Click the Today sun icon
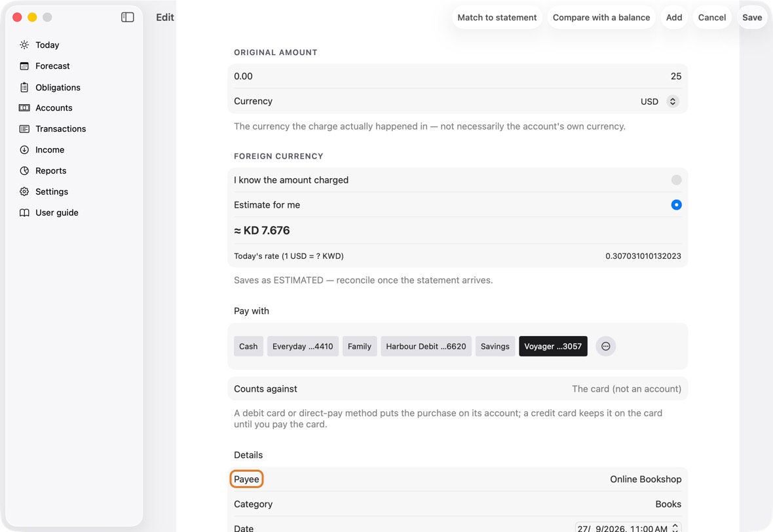This screenshot has width=773, height=532. click(24, 45)
